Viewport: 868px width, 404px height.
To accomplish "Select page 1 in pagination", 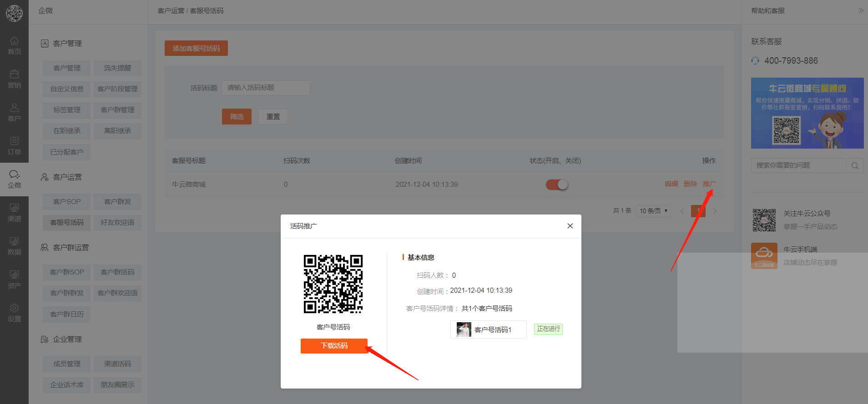I will pos(698,211).
